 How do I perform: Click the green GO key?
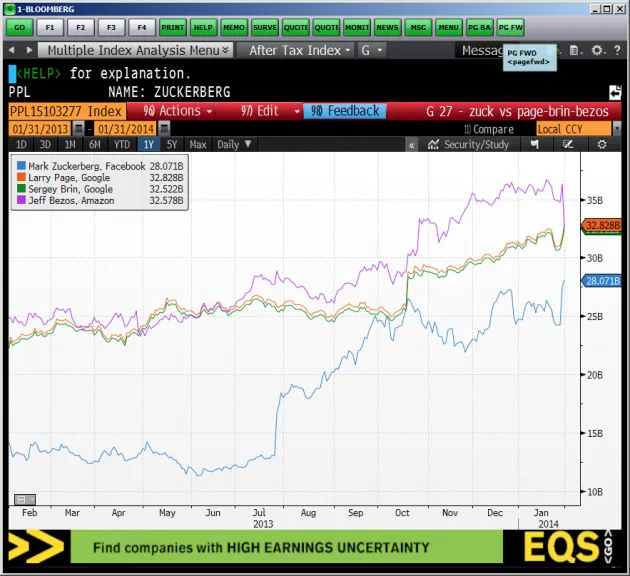tap(19, 27)
